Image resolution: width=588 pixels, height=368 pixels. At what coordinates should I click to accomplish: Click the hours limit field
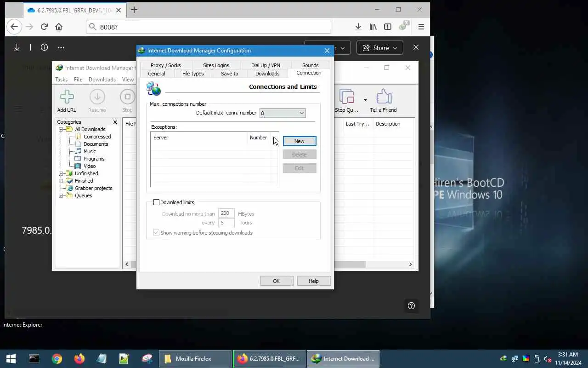click(x=226, y=223)
